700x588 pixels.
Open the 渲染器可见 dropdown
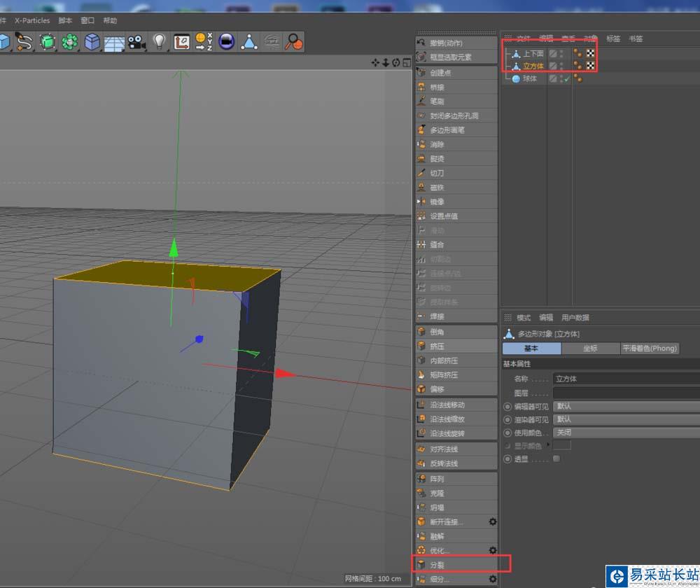pyautogui.click(x=626, y=419)
